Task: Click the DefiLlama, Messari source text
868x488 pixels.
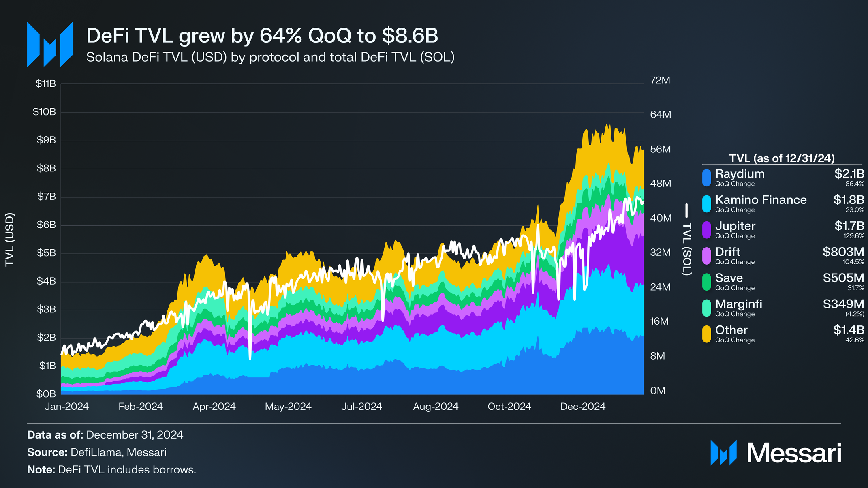Action: tap(118, 452)
